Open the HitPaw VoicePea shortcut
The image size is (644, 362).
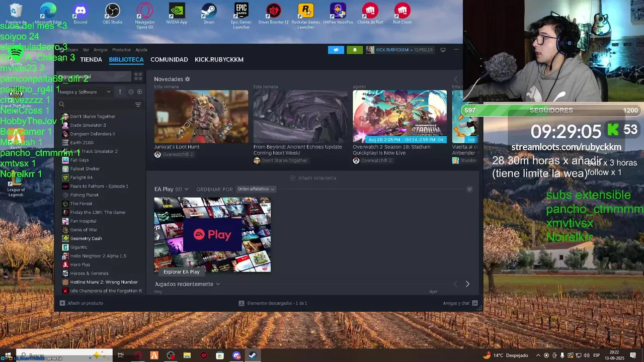point(338,14)
